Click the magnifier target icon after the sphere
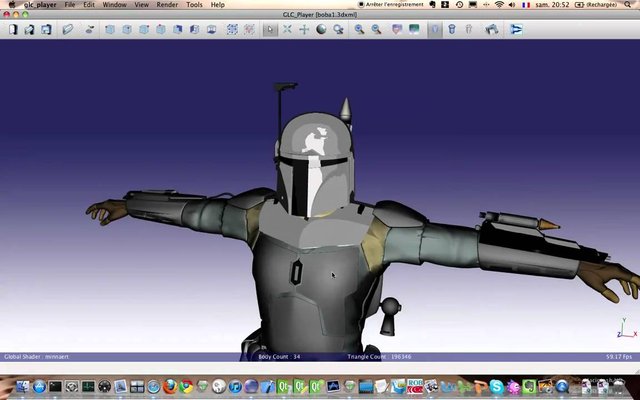The height and width of the screenshot is (400, 640). [x=338, y=29]
